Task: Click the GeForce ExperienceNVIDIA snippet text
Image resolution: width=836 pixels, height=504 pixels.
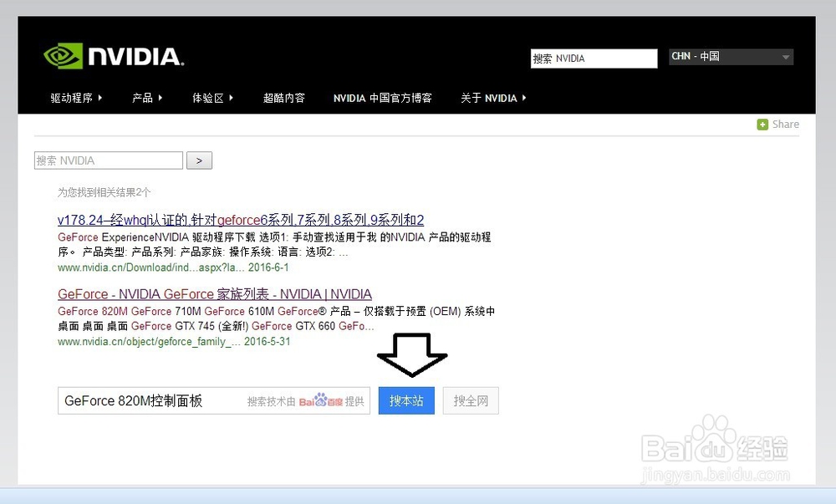Action: point(274,245)
